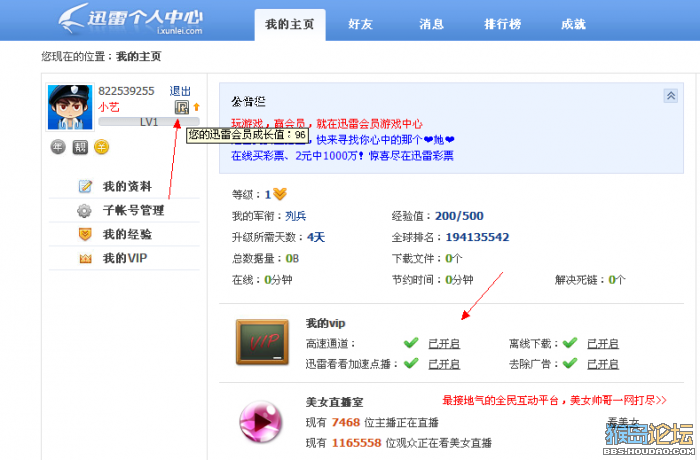Click the gray 年 badge icon
Screen dimensions: 700x460
click(x=58, y=147)
